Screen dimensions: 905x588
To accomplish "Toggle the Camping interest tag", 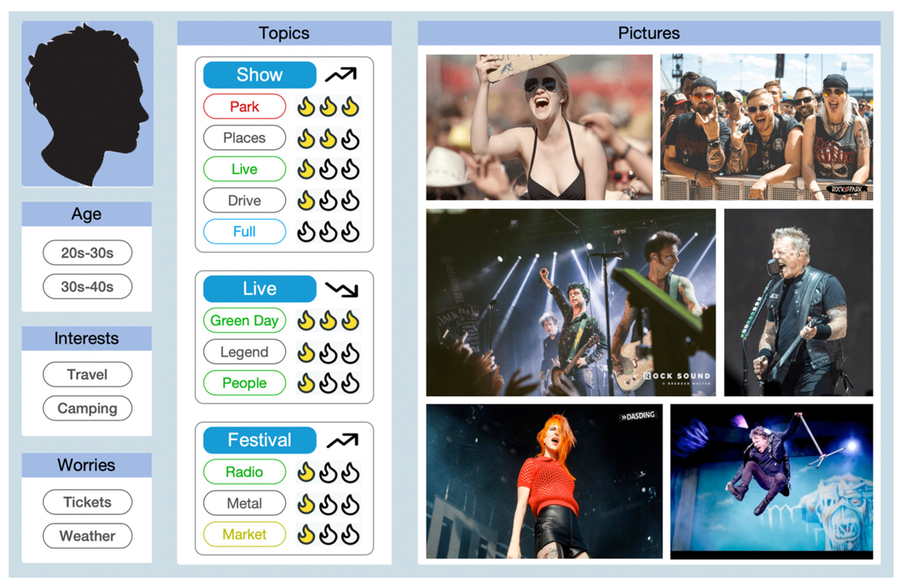I will [87, 408].
